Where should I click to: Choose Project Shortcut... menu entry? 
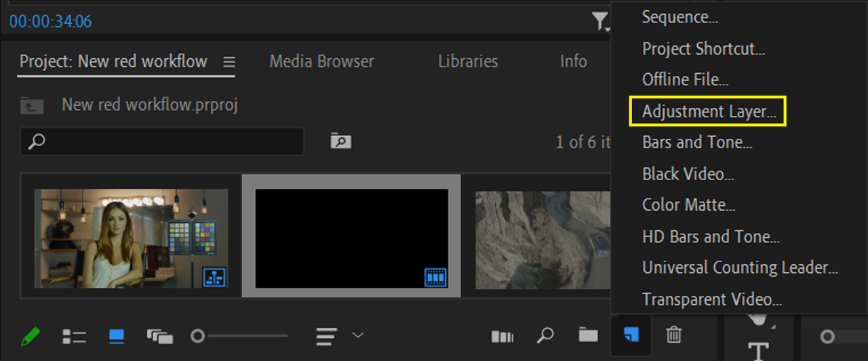pos(703,49)
